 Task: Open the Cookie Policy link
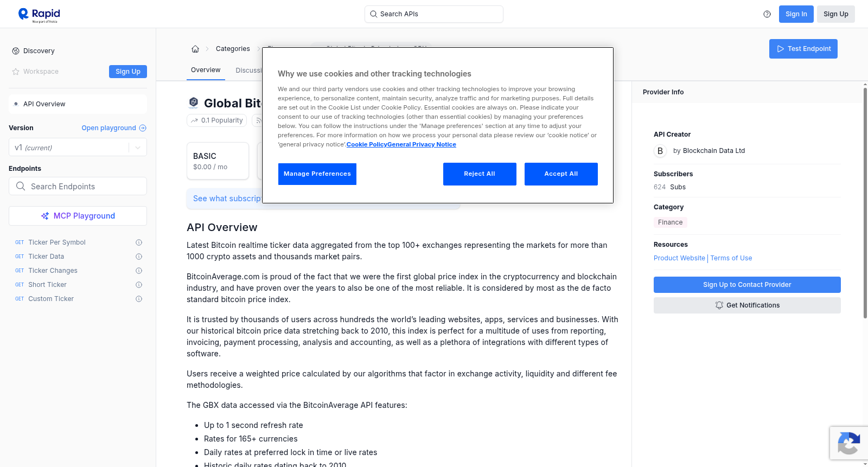tap(367, 144)
